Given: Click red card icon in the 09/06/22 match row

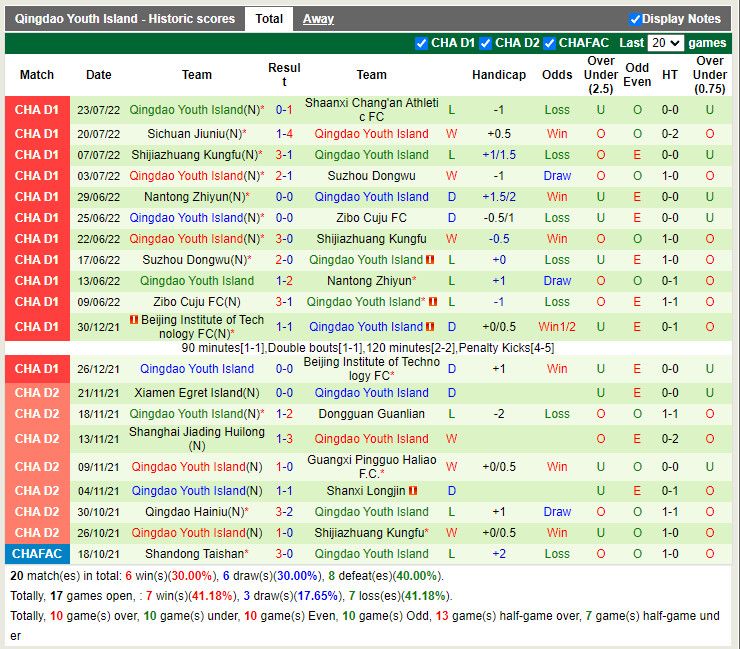Looking at the screenshot, I should point(433,302).
